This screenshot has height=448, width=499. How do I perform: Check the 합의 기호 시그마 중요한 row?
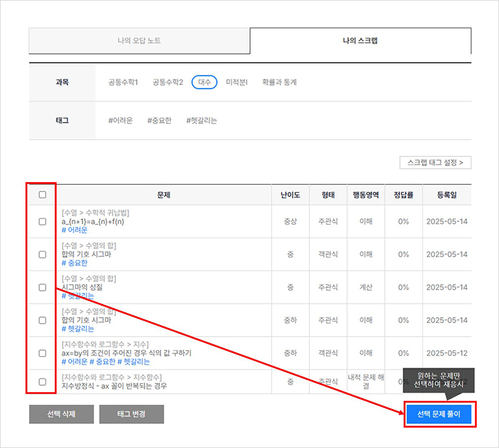click(42, 254)
